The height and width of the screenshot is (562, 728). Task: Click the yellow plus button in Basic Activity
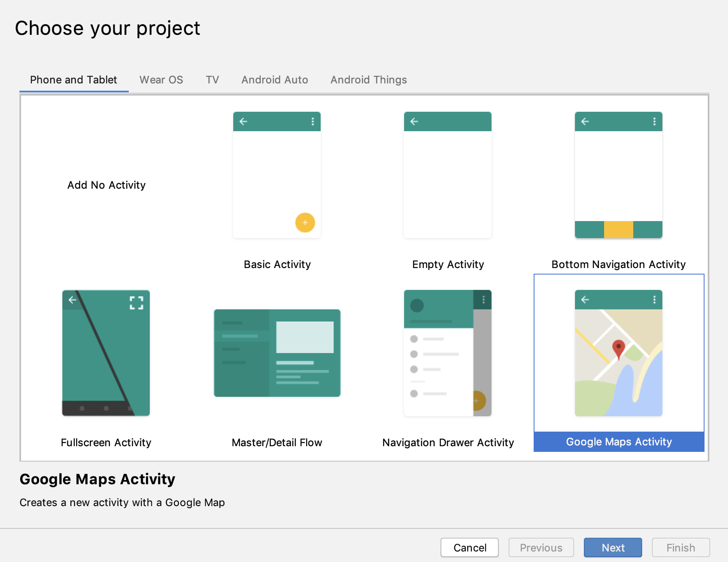pos(305,223)
